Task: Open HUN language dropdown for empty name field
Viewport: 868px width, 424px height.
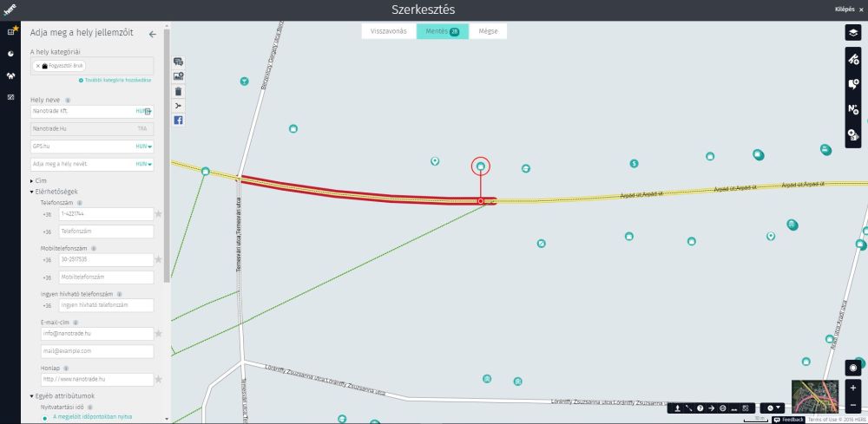Action: [x=144, y=164]
